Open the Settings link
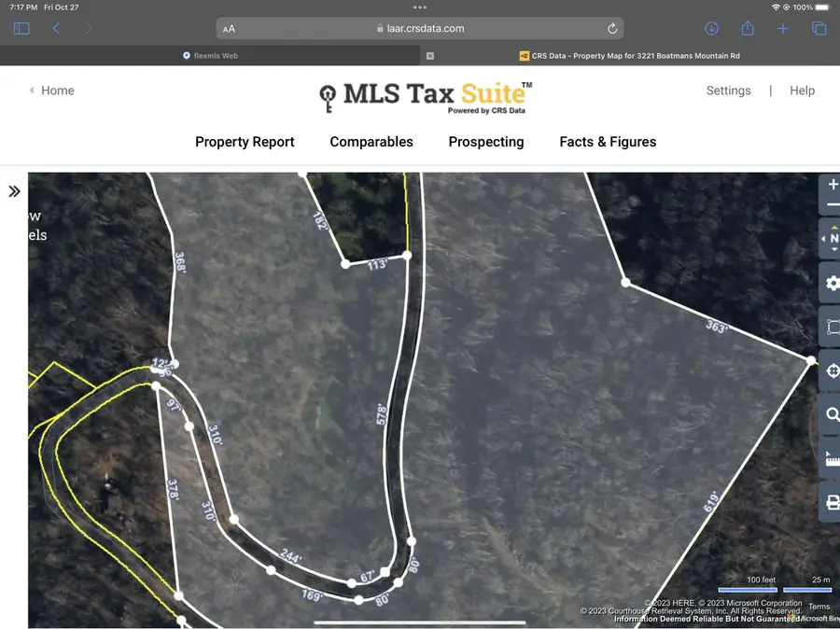 click(729, 91)
